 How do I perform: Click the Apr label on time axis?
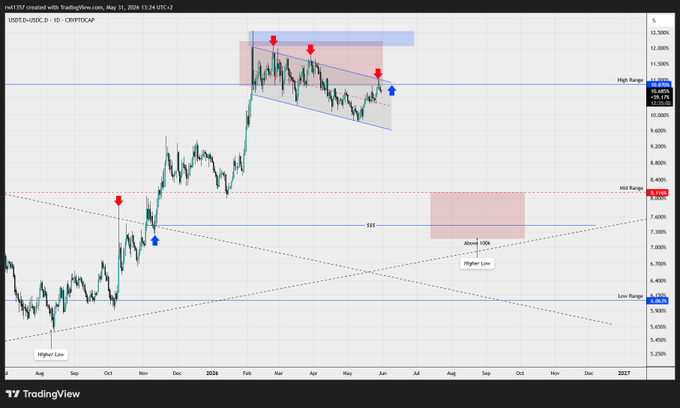tap(313, 373)
